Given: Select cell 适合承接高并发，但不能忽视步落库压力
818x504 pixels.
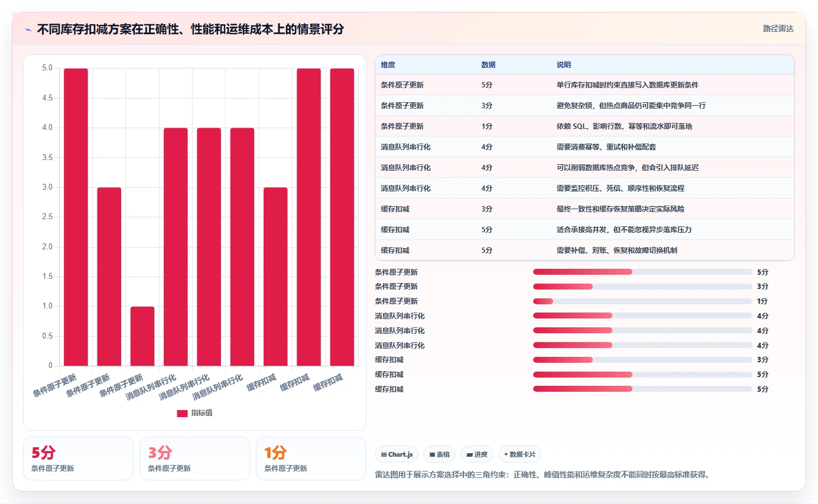Looking at the screenshot, I should 624,230.
